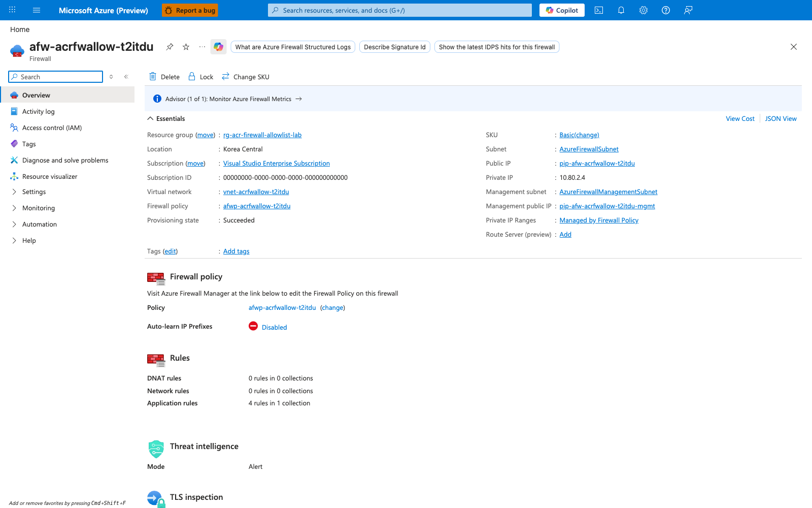Select the Describe Signature Id suggestion
The height and width of the screenshot is (508, 812).
[395, 47]
